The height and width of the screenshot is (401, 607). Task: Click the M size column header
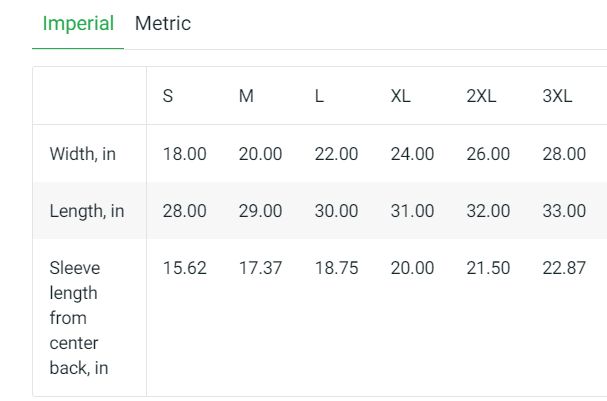246,97
